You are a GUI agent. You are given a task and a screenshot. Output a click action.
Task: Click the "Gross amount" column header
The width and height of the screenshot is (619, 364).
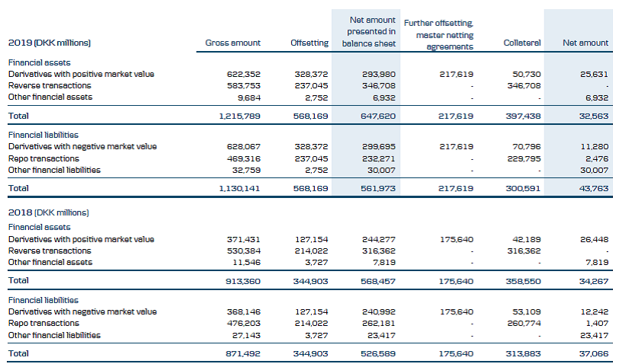(x=233, y=43)
